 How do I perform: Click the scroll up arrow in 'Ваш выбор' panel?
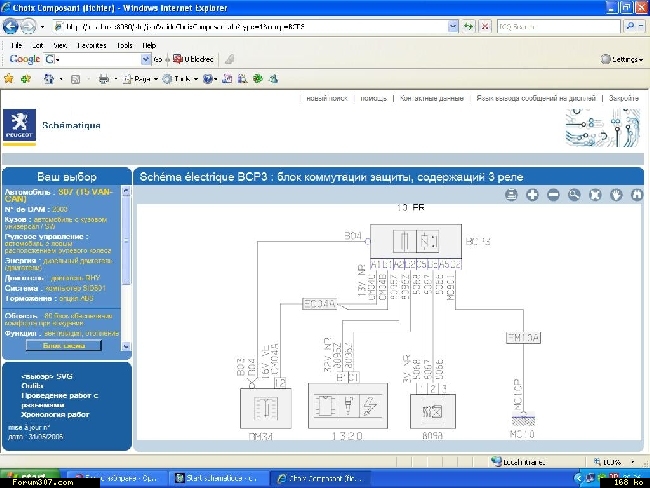[x=126, y=191]
